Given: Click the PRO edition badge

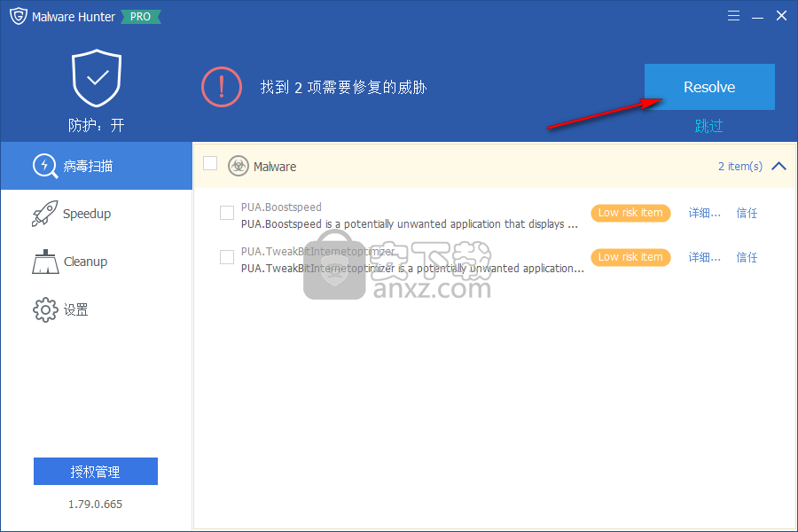Looking at the screenshot, I should (140, 16).
